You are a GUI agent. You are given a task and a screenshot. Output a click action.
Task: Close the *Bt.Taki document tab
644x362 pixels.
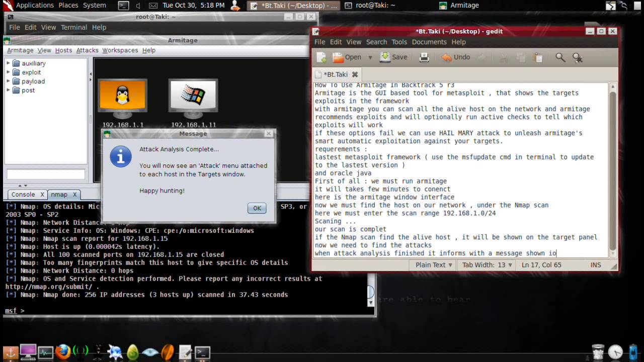pos(355,74)
